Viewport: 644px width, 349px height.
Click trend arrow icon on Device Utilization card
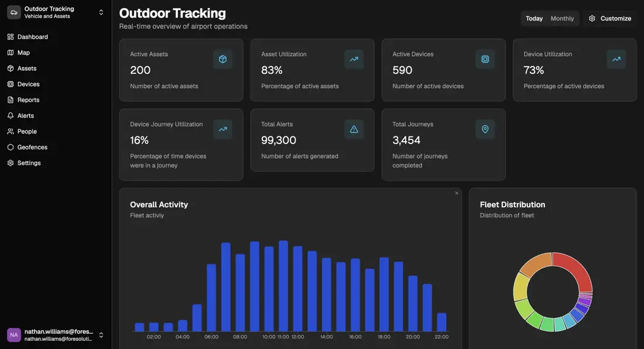coord(616,59)
